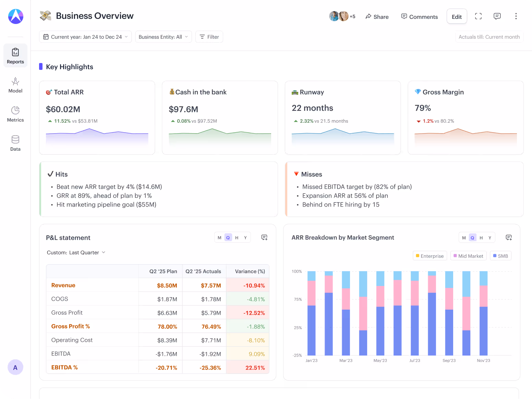Expand the Business Entity: All dropdown
Image resolution: width=532 pixels, height=399 pixels.
pos(164,37)
